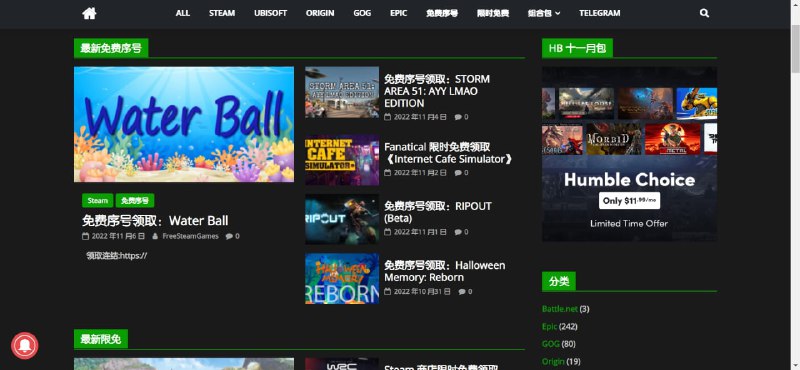Click calendar icon beside 2022年11月6日
This screenshot has height=370, width=800.
click(x=85, y=236)
